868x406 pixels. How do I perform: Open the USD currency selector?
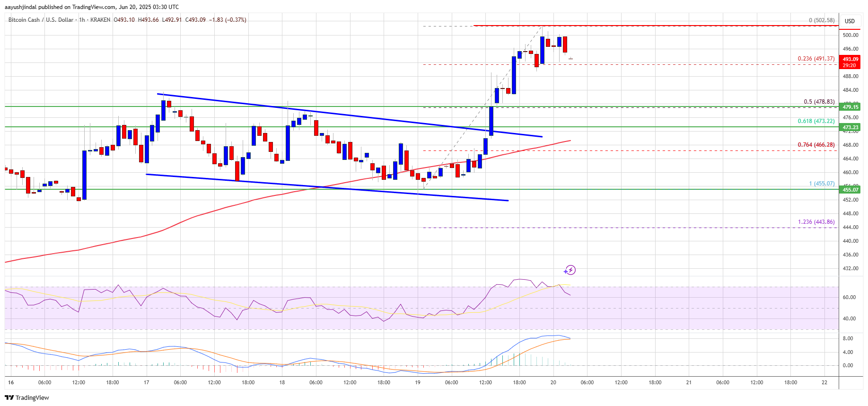coord(850,21)
